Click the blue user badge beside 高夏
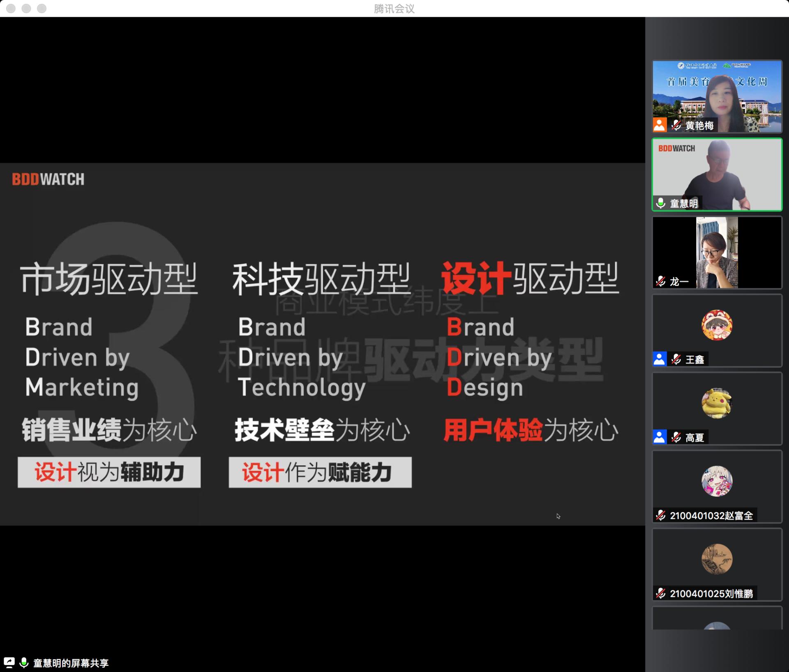 (x=660, y=437)
